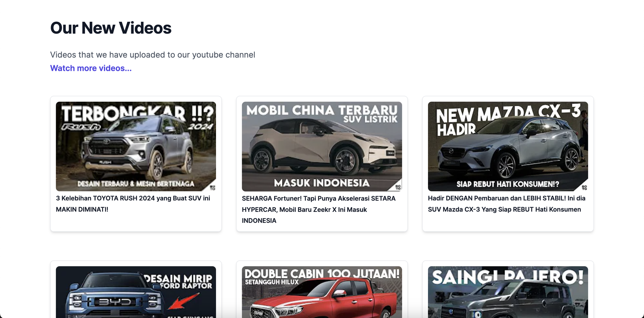Play the Mobil China Terbaru SUV Listrik video
Viewport: 644px width, 318px height.
322,146
